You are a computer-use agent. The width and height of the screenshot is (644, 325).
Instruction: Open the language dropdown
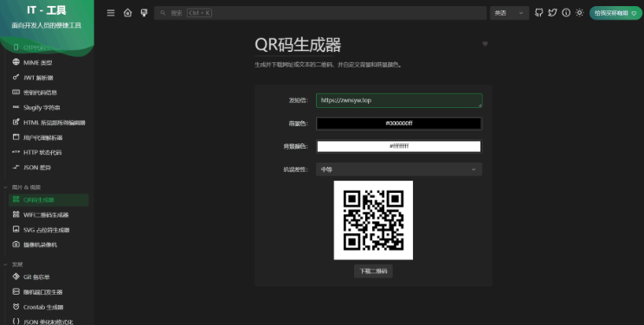click(x=509, y=13)
